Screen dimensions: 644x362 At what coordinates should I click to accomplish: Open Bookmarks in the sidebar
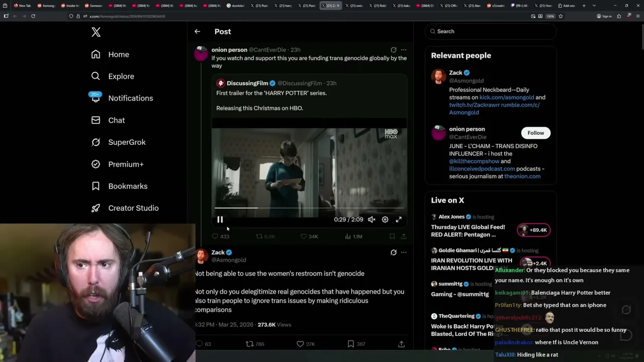[x=119, y=186]
